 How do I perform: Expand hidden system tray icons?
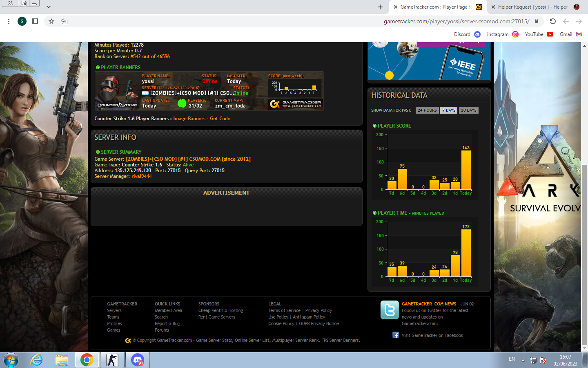(x=523, y=360)
